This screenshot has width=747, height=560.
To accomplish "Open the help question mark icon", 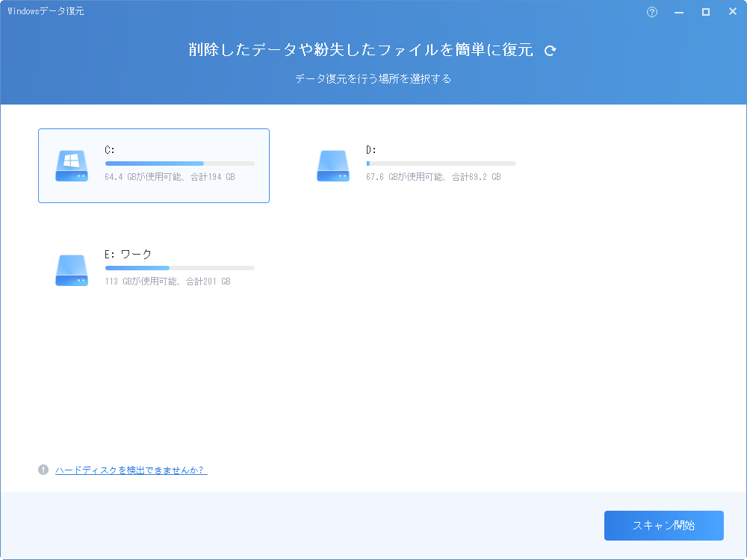I will coord(652,12).
